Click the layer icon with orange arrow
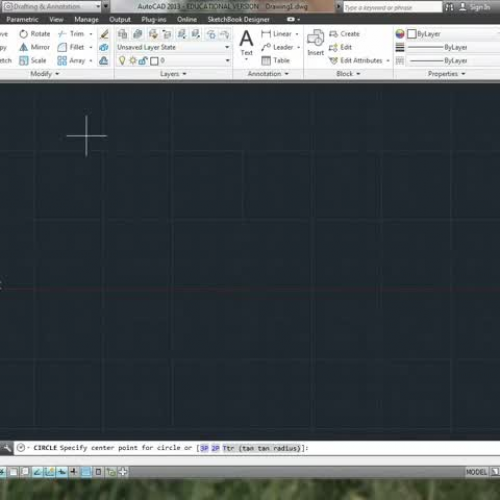Image resolution: width=500 pixels, height=500 pixels. pyautogui.click(x=153, y=34)
